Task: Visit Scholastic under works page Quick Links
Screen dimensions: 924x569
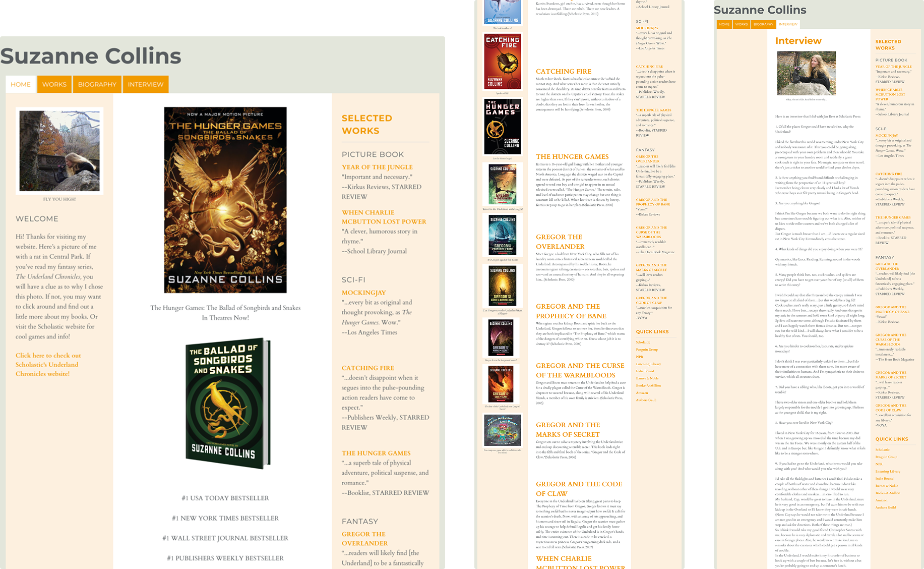Action: click(x=643, y=342)
